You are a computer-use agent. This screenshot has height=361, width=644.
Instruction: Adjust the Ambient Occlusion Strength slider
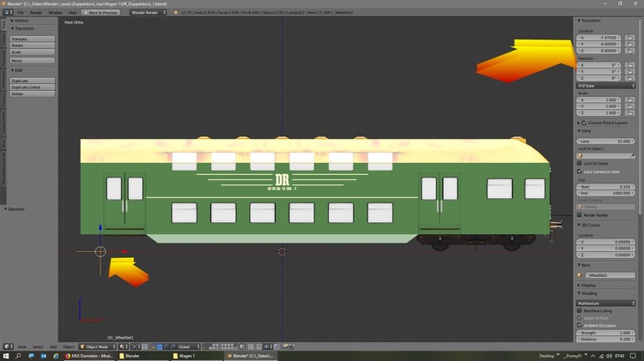[x=606, y=333]
